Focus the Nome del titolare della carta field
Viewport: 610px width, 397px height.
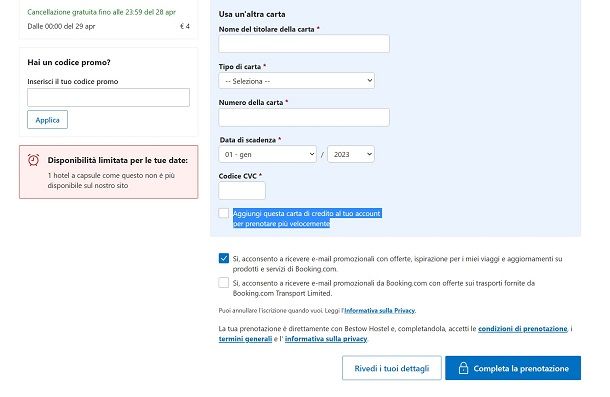(x=304, y=44)
